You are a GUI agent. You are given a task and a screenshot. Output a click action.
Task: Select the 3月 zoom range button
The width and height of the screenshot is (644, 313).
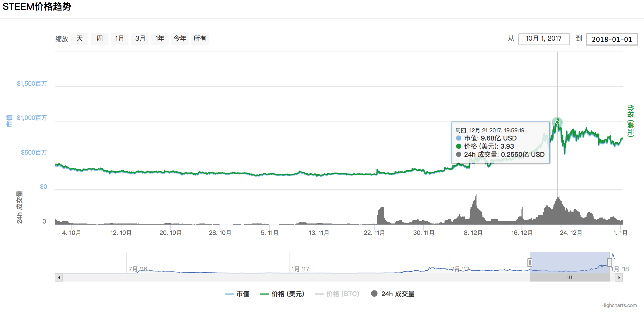point(140,39)
